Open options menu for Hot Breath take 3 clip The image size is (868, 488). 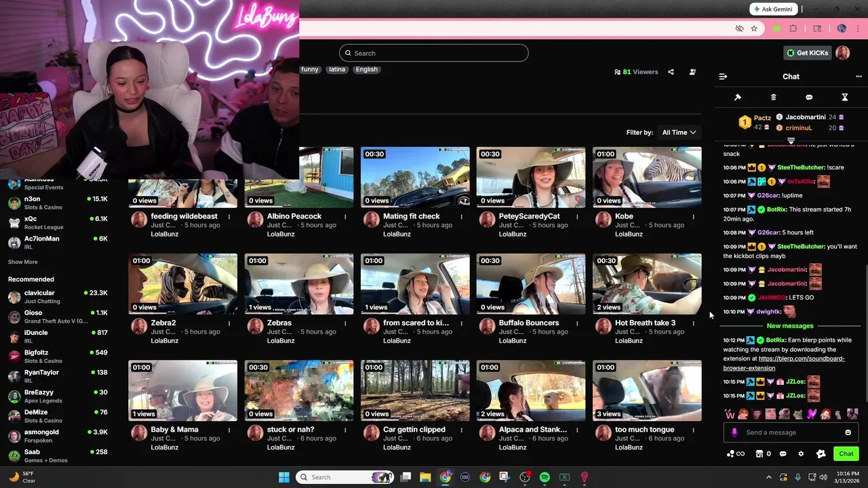(693, 323)
